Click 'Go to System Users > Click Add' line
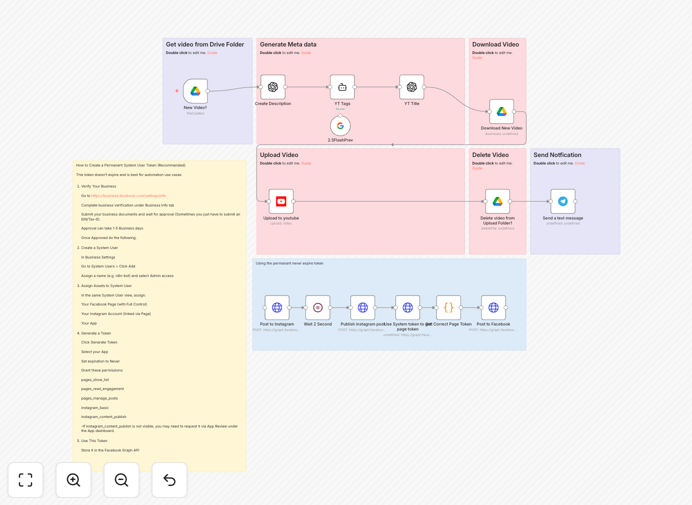692x505 pixels. coord(108,266)
